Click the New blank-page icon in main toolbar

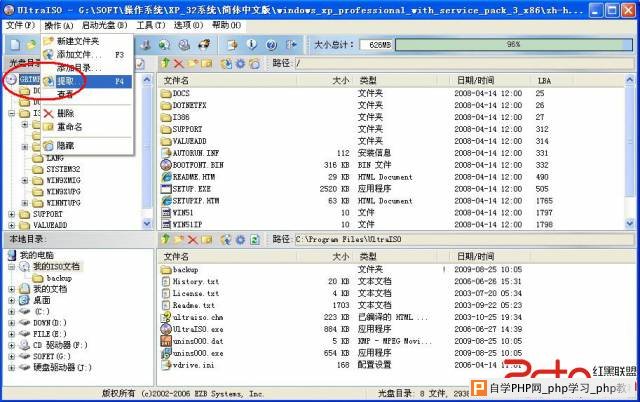[15, 44]
